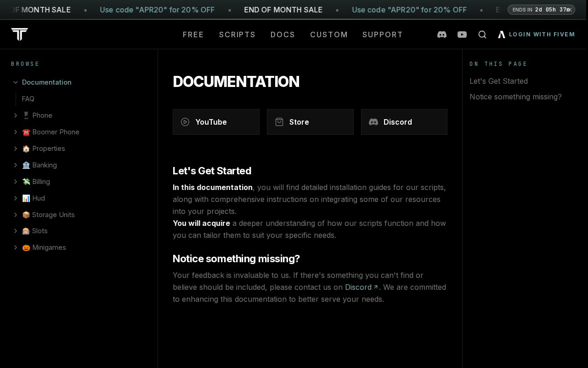588x368 pixels.
Task: Click the site logo in header
Action: (19, 34)
